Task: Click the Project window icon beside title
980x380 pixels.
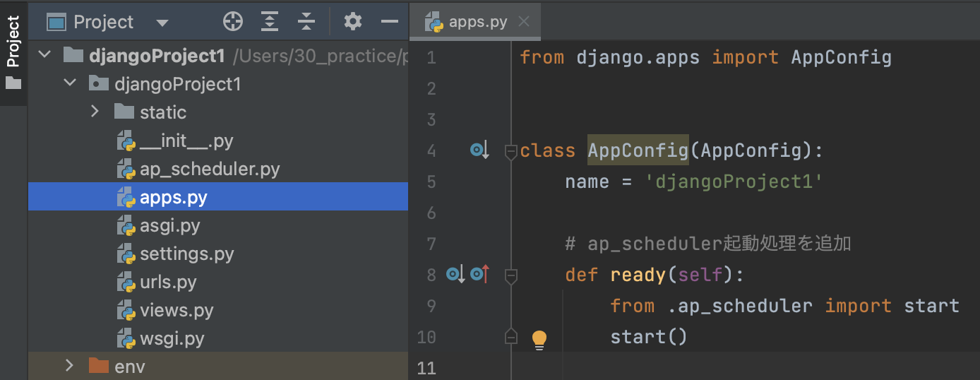Action: tap(56, 22)
